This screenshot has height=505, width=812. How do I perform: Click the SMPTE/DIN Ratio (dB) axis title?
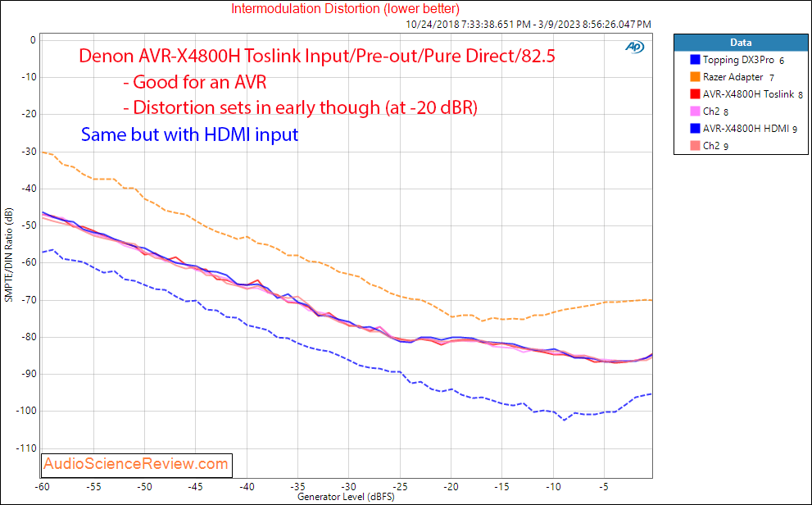[x=8, y=255]
